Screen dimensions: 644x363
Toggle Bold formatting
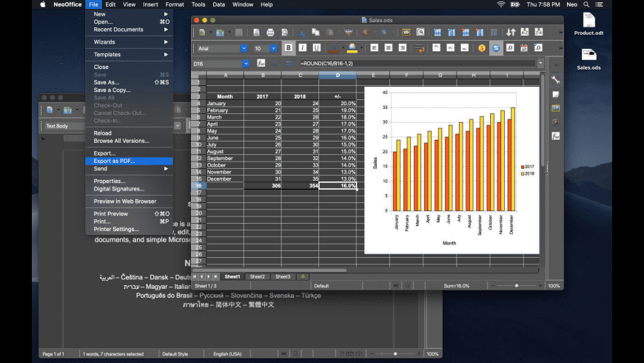click(x=289, y=48)
